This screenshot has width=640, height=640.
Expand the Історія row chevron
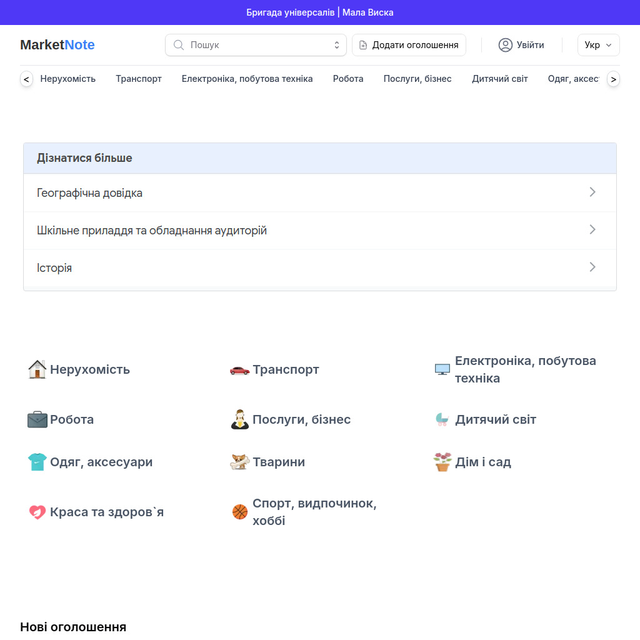pos(592,267)
